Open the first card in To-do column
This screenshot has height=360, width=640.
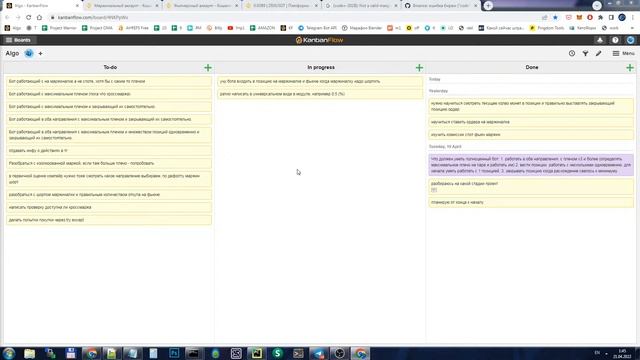(x=109, y=81)
